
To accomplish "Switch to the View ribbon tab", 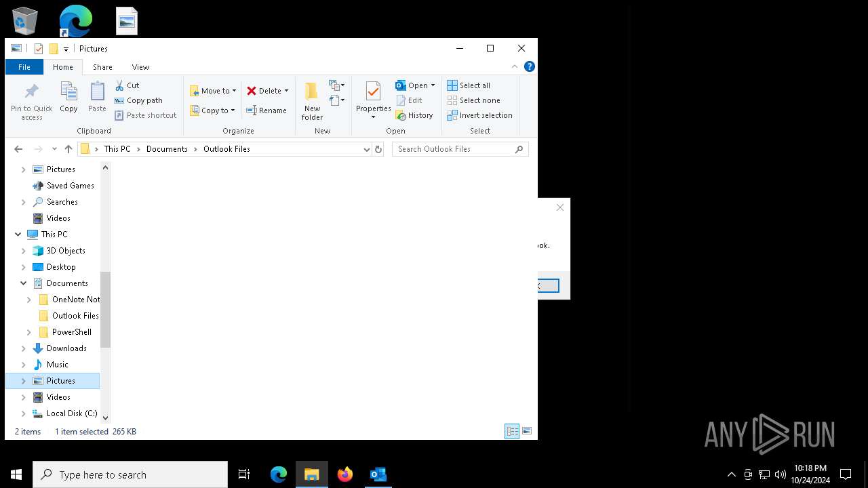I will pos(140,67).
